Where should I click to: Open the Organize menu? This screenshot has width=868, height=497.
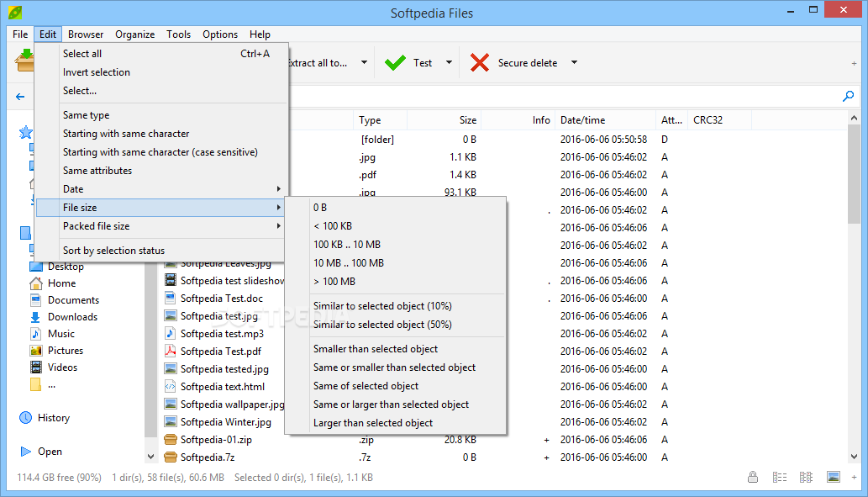tap(135, 34)
